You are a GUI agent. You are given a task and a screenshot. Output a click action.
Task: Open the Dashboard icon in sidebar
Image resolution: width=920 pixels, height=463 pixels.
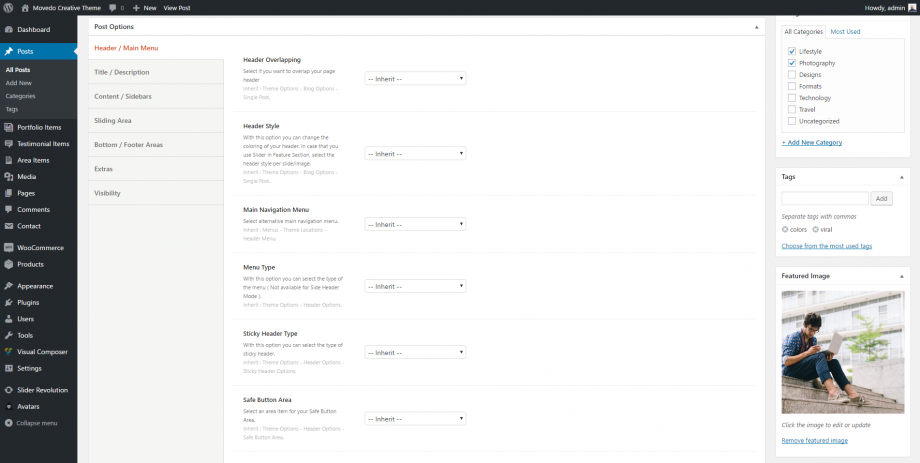coord(9,30)
